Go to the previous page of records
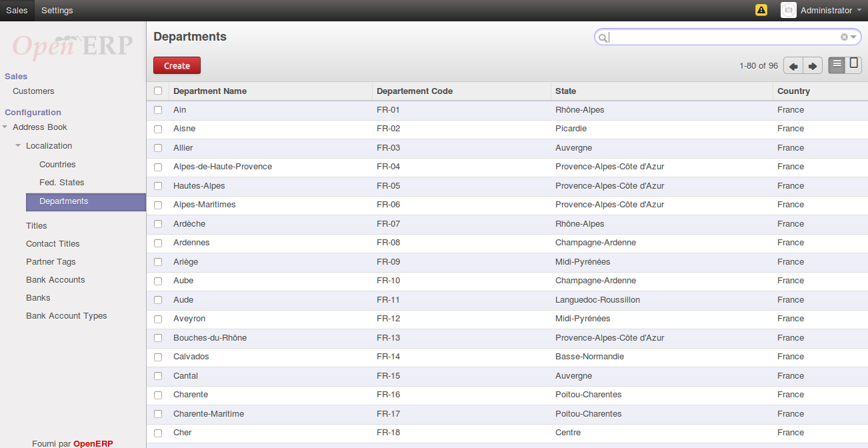Screen dimensions: 868x448 tap(793, 66)
